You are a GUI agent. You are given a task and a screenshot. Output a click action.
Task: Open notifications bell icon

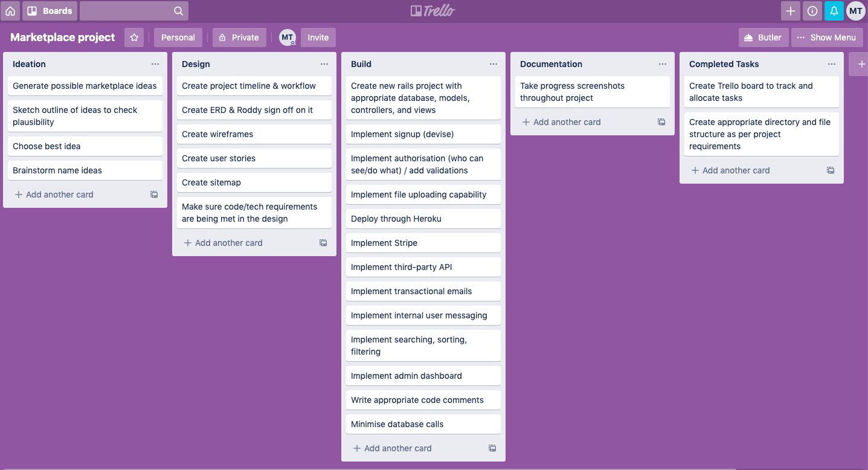tap(834, 11)
